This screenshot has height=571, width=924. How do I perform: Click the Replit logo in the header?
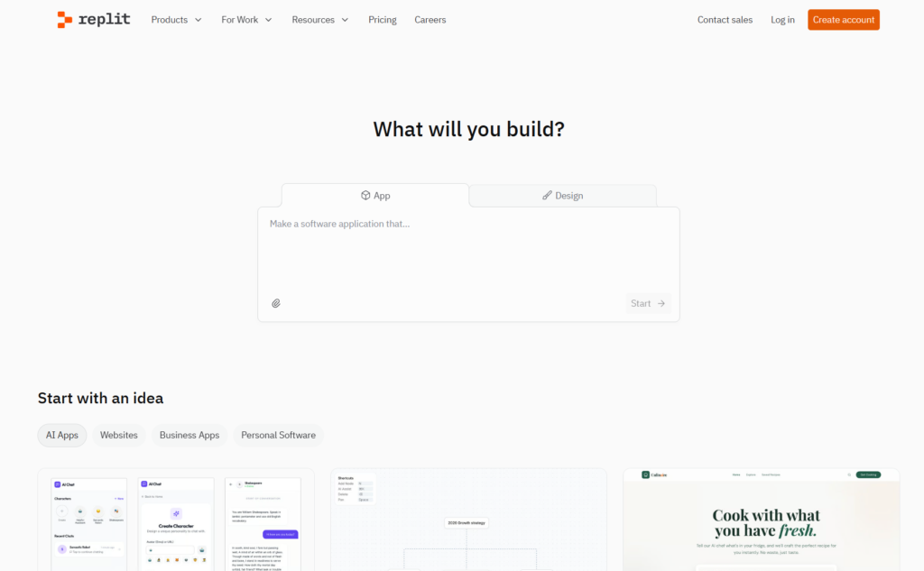coord(93,19)
